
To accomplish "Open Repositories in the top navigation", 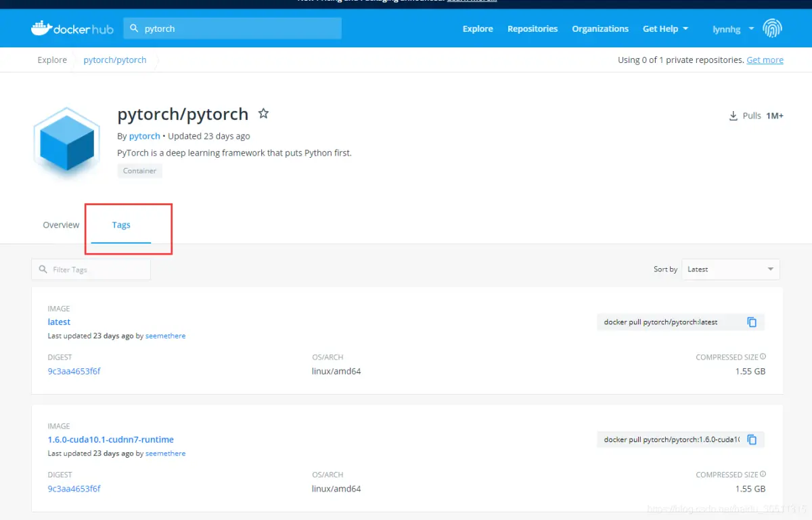I will coord(533,28).
